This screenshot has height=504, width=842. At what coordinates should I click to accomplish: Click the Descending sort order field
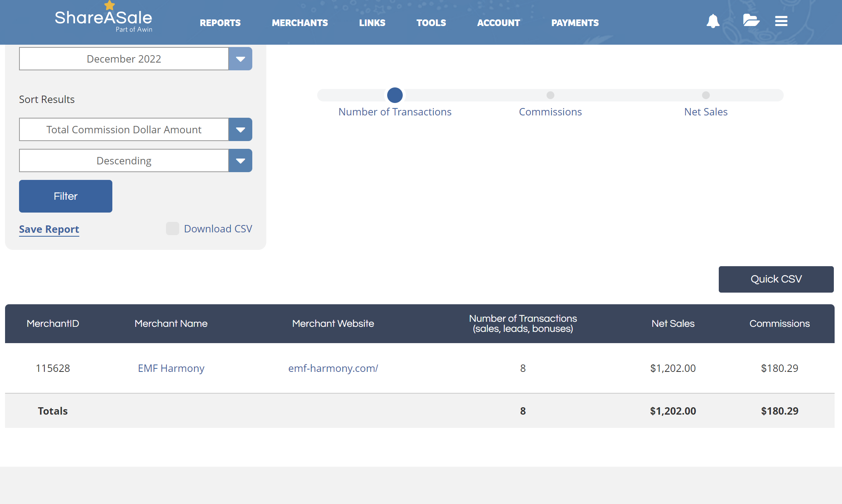tap(124, 160)
